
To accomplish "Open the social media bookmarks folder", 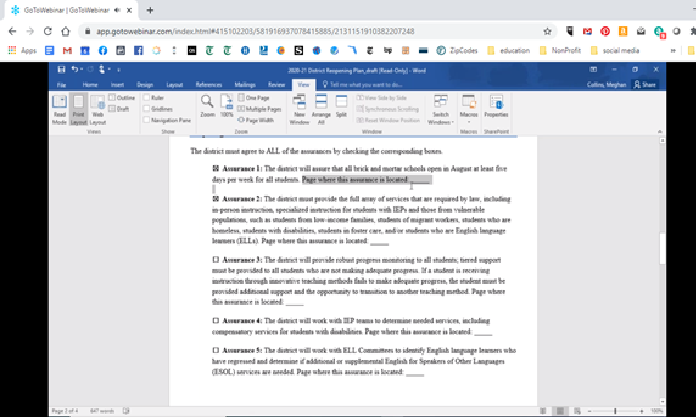I will coord(615,50).
